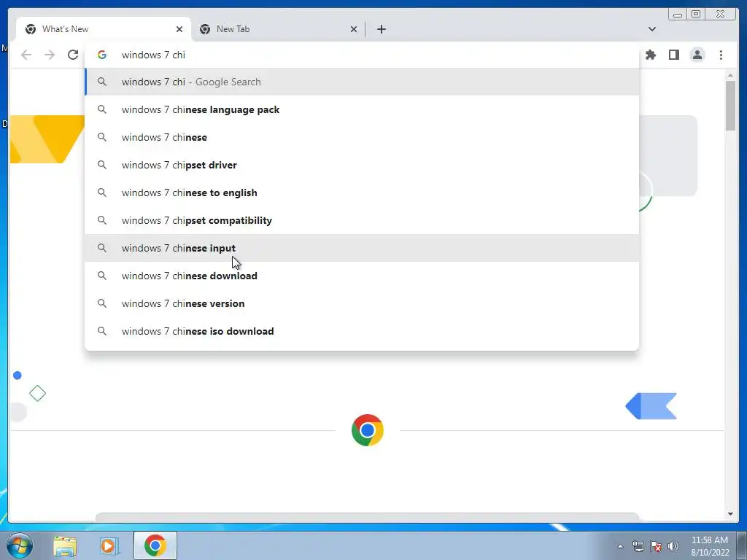This screenshot has width=747, height=560.
Task: Click the page scrollbar down arrow
Action: (730, 514)
